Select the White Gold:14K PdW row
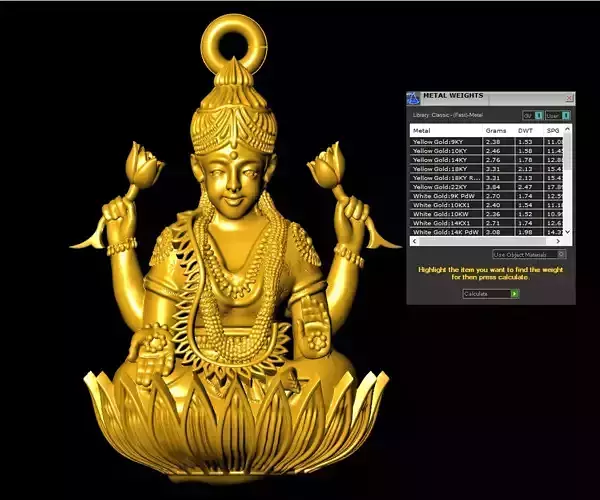Image resolution: width=600 pixels, height=500 pixels. (486, 232)
